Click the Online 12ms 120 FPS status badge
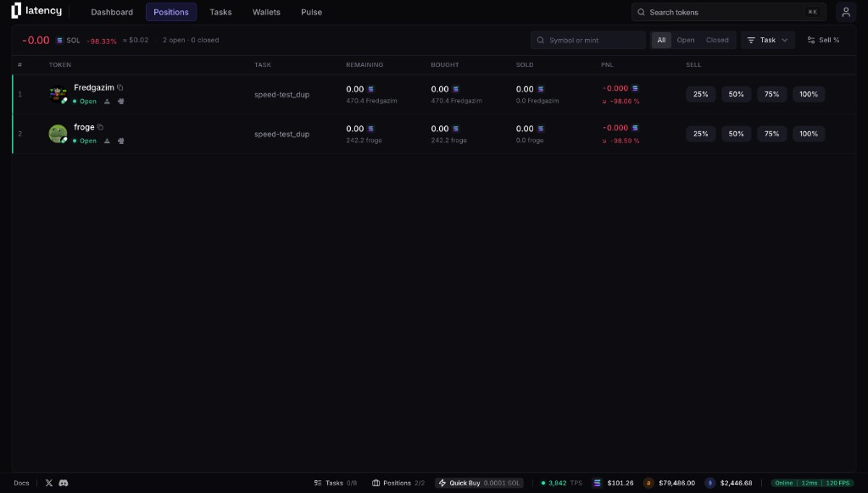 pyautogui.click(x=811, y=483)
